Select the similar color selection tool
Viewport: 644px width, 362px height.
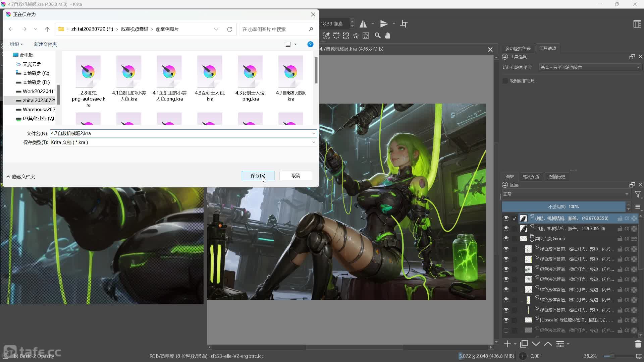point(326,36)
